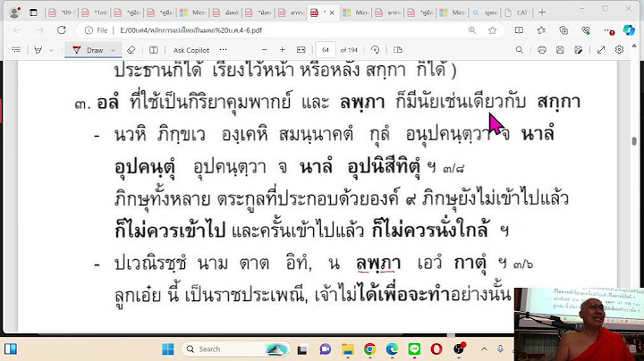Open Split screen view
Image resolution: width=644 pixels, height=361 pixels.
click(519, 30)
